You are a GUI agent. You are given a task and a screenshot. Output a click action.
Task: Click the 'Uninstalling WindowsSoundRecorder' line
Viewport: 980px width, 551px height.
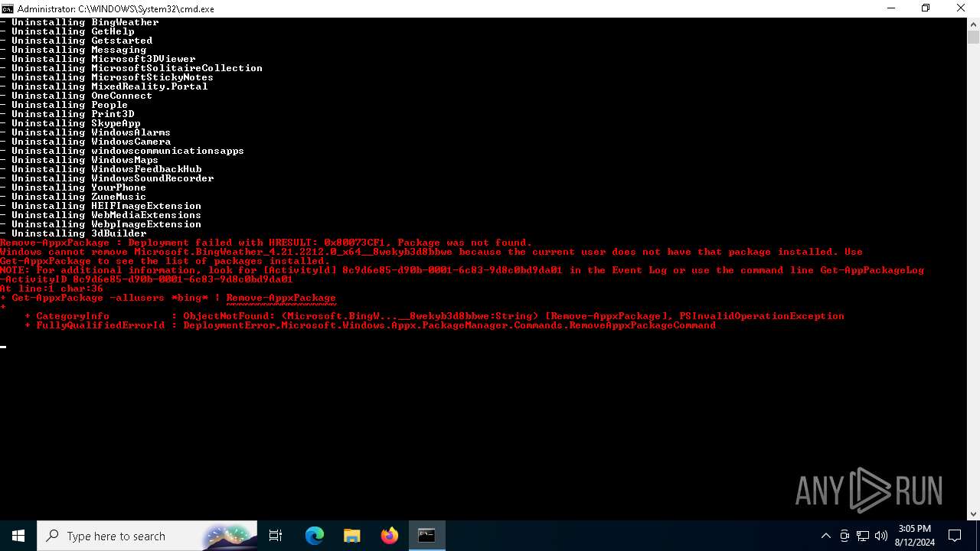[x=107, y=178]
